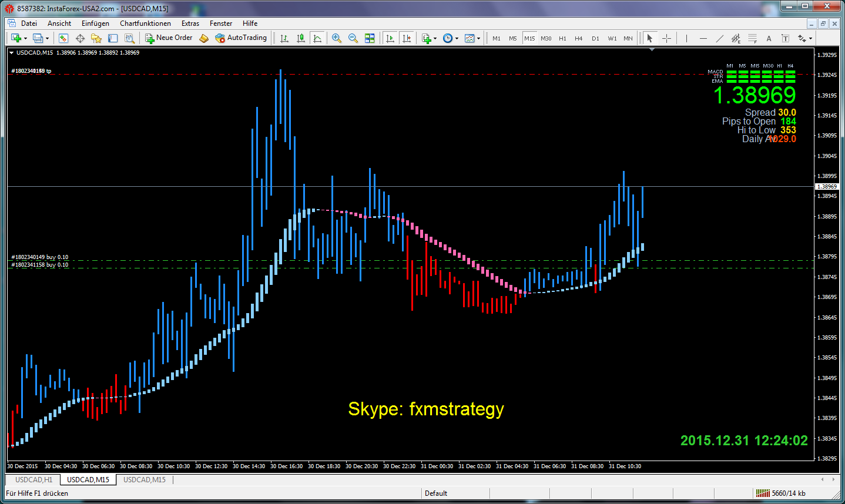Screen dimensions: 845x504
Task: Open the Chartfunktionen menu
Action: pos(145,23)
